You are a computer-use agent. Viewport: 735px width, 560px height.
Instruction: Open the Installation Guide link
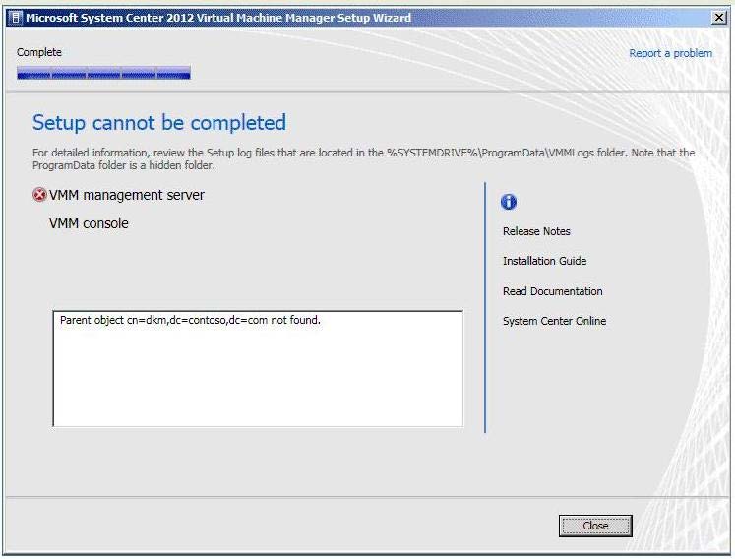545,261
